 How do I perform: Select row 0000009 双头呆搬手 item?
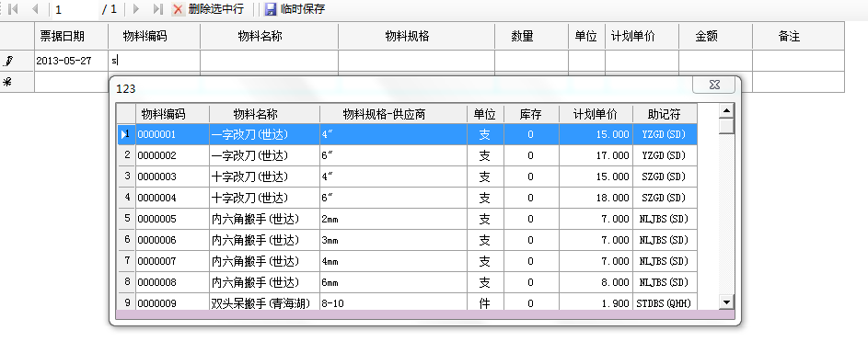click(408, 303)
